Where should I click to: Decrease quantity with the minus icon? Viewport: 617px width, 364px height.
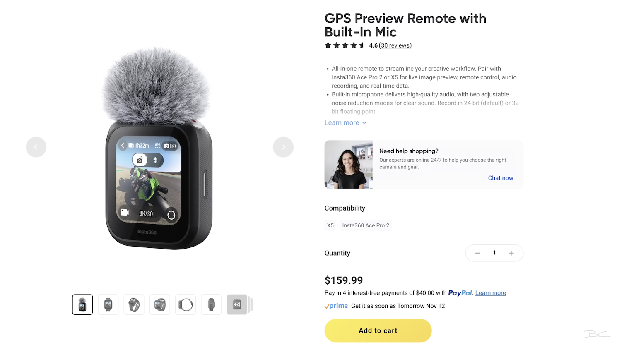coord(477,253)
